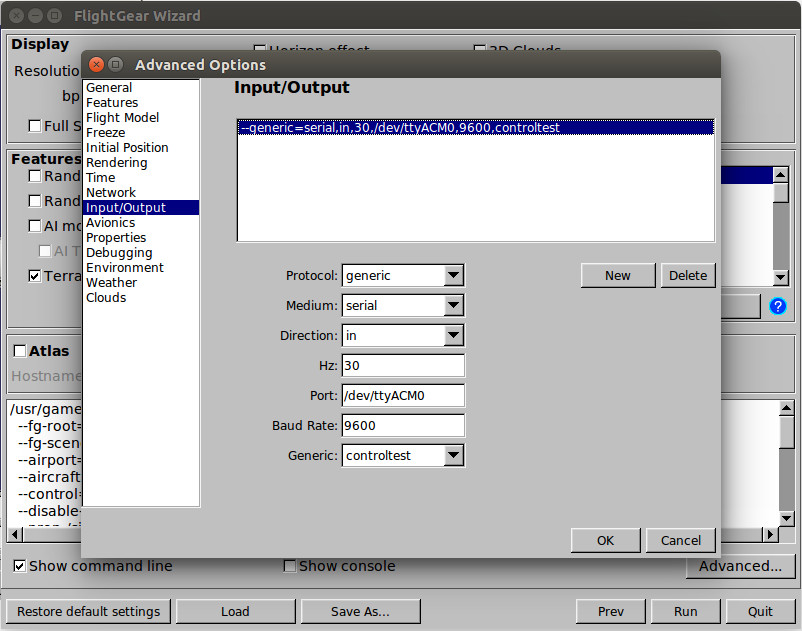This screenshot has height=631, width=802.
Task: Click the features list vertical scrollbar thumb
Action: click(781, 193)
